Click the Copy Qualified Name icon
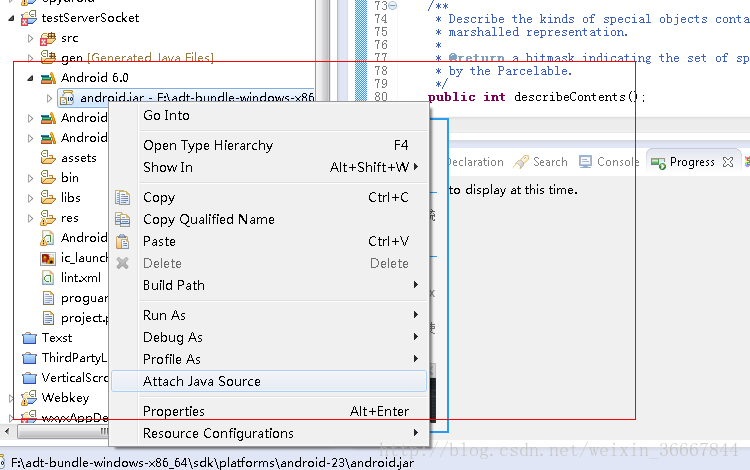Screen dimensions: 750x470 [122, 219]
